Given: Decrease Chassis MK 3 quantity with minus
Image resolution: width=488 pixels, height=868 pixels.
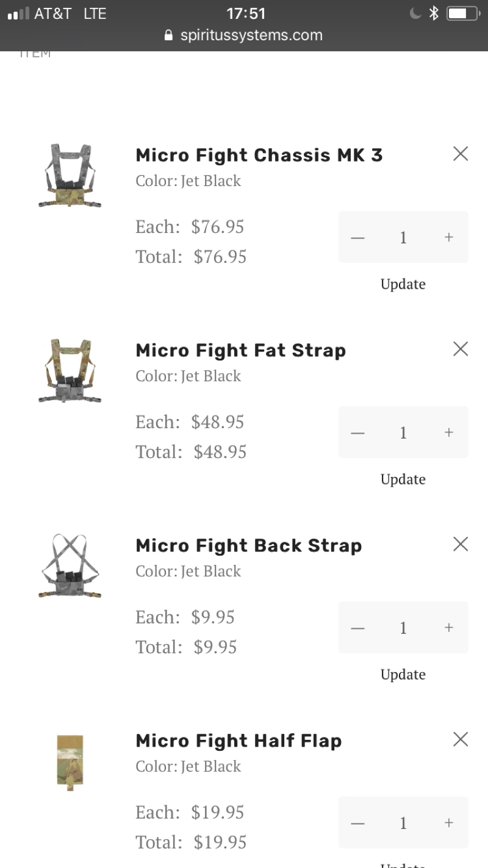Looking at the screenshot, I should tap(358, 237).
